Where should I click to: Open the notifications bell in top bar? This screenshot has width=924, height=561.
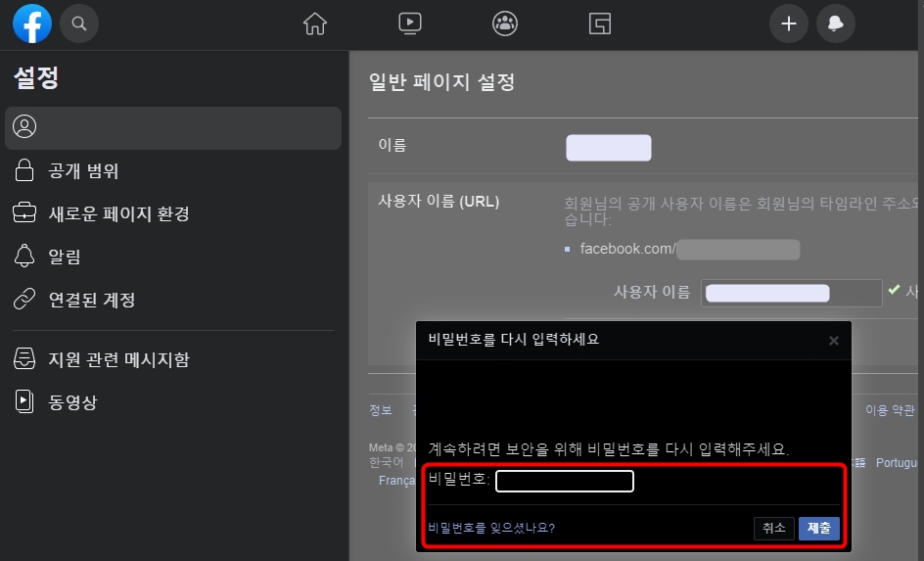(x=836, y=23)
